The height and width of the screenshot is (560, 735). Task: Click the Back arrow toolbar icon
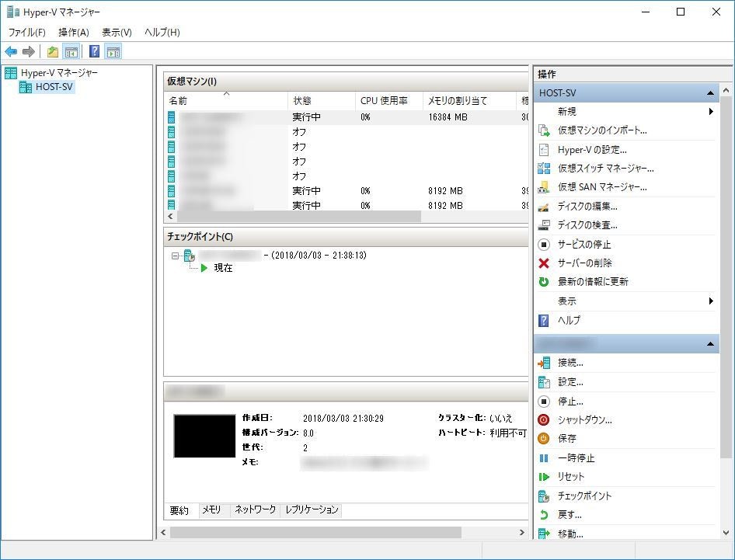(11, 51)
